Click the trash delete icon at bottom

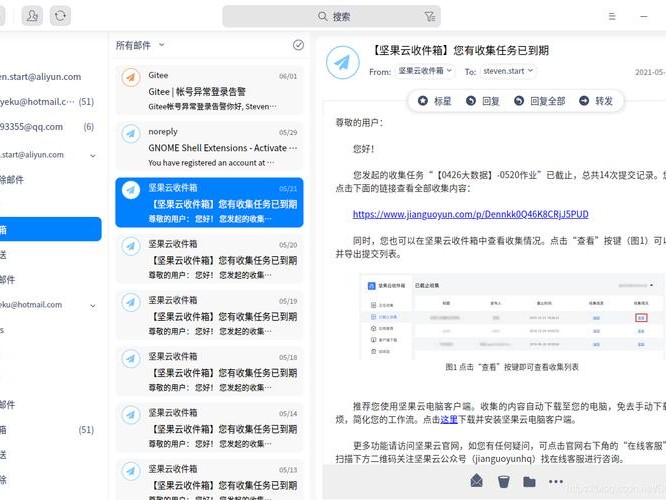(503, 481)
